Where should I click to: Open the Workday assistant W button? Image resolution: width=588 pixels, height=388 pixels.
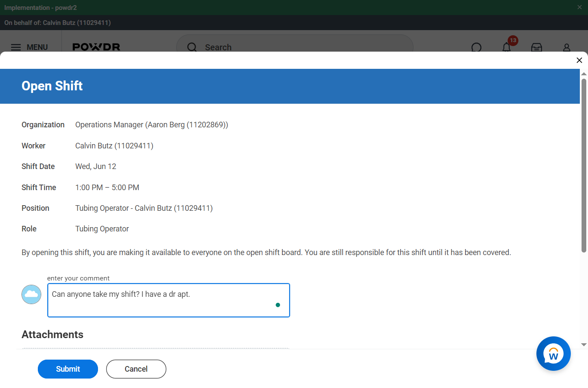(553, 354)
